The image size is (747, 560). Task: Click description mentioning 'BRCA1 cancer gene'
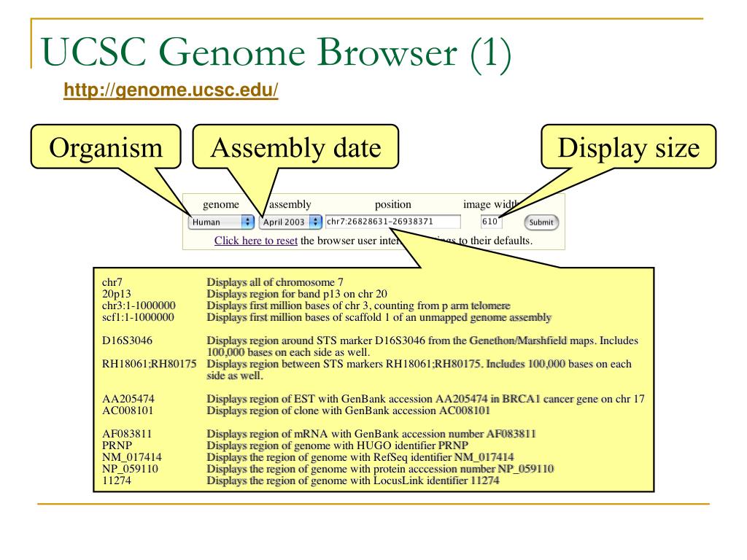[425, 399]
